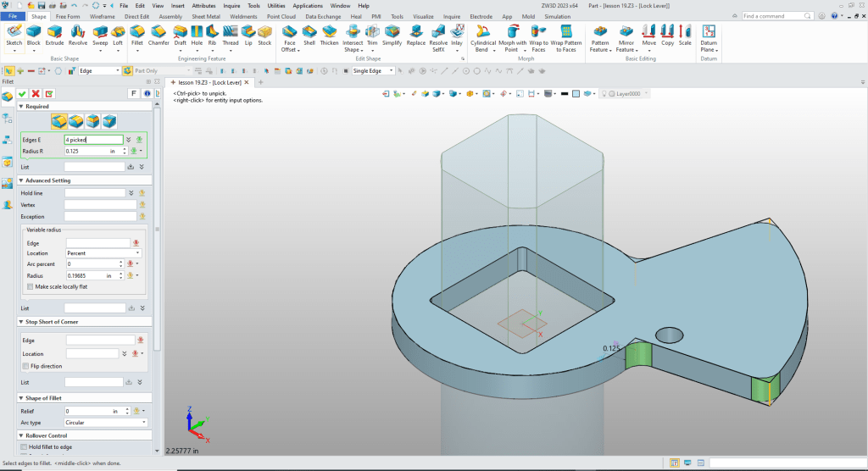Open the Arc type Circular dropdown
This screenshot has width=868, height=471.
pyautogui.click(x=106, y=422)
